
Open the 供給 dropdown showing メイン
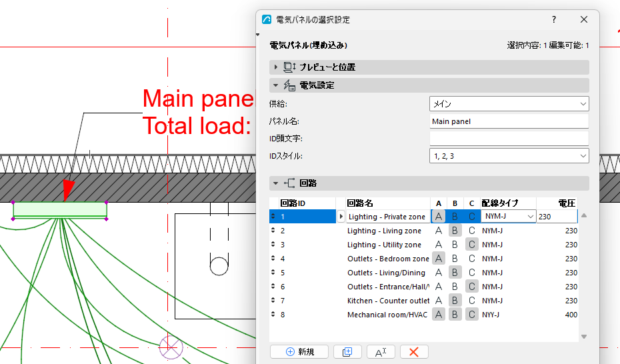coord(509,104)
